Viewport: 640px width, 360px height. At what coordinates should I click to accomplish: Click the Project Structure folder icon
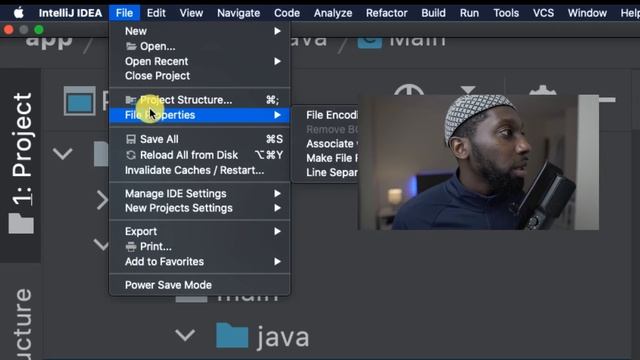pyautogui.click(x=131, y=100)
